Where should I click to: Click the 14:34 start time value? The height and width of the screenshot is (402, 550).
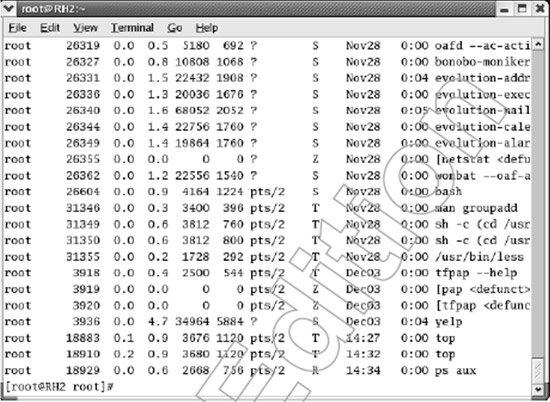363,370
